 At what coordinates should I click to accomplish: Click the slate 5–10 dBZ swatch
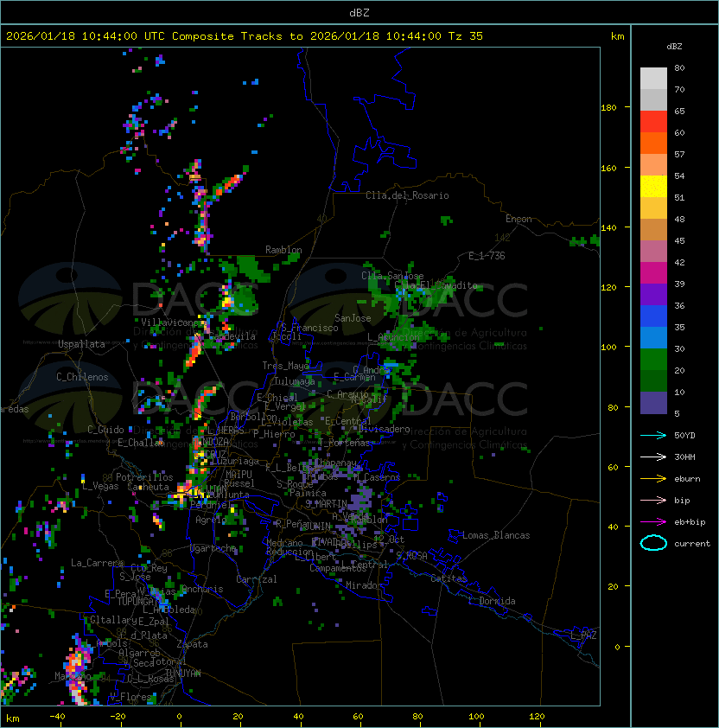coord(653,403)
